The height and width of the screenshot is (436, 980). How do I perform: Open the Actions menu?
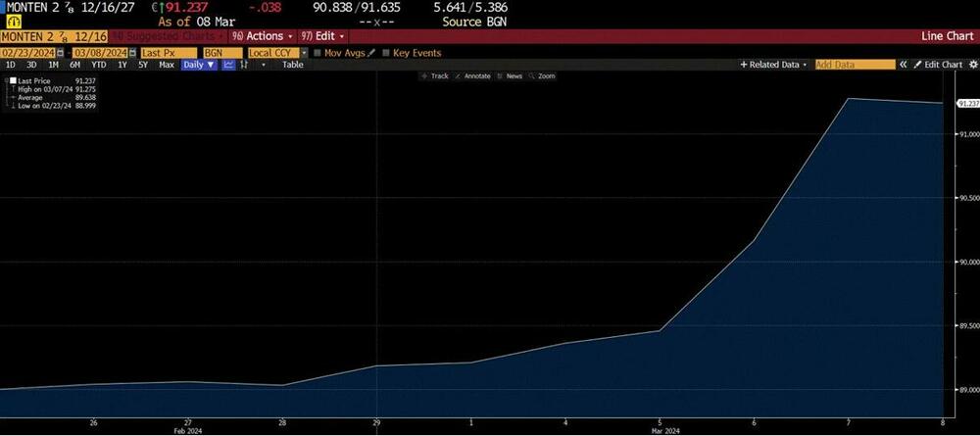pos(263,36)
